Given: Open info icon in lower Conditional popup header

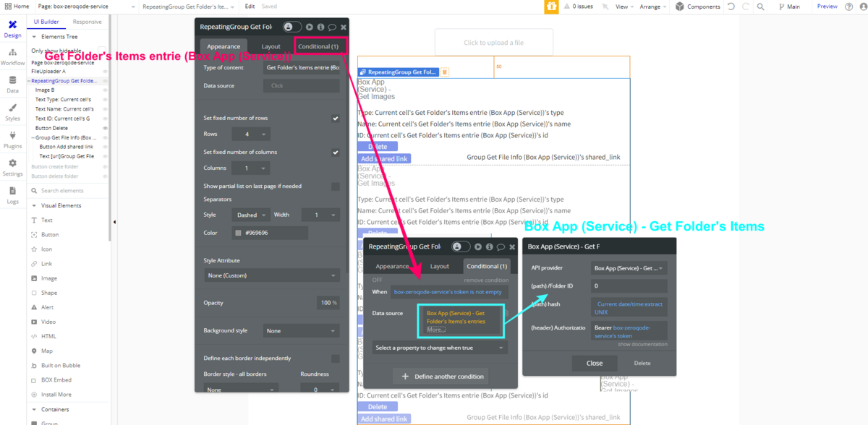Looking at the screenshot, I should 489,246.
